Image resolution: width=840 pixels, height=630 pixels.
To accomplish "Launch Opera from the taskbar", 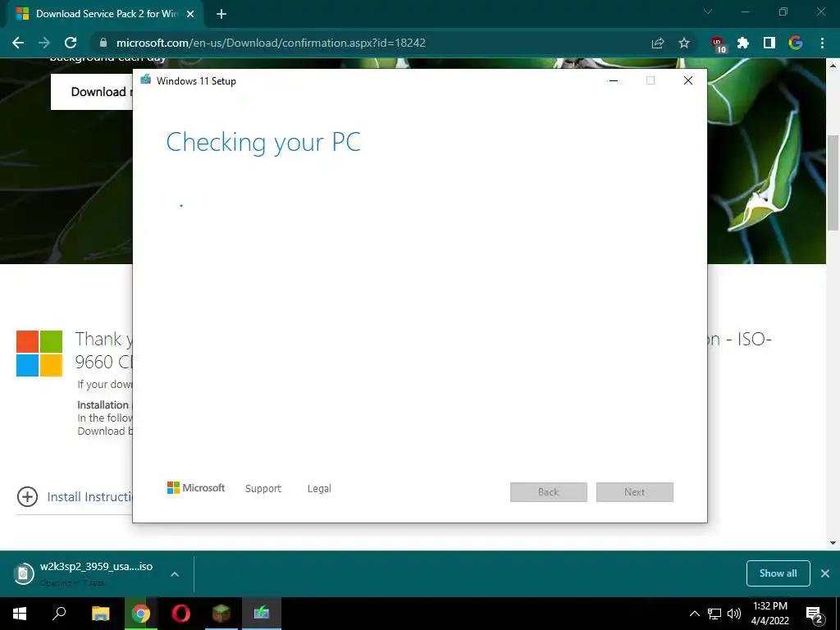I will [x=180, y=614].
